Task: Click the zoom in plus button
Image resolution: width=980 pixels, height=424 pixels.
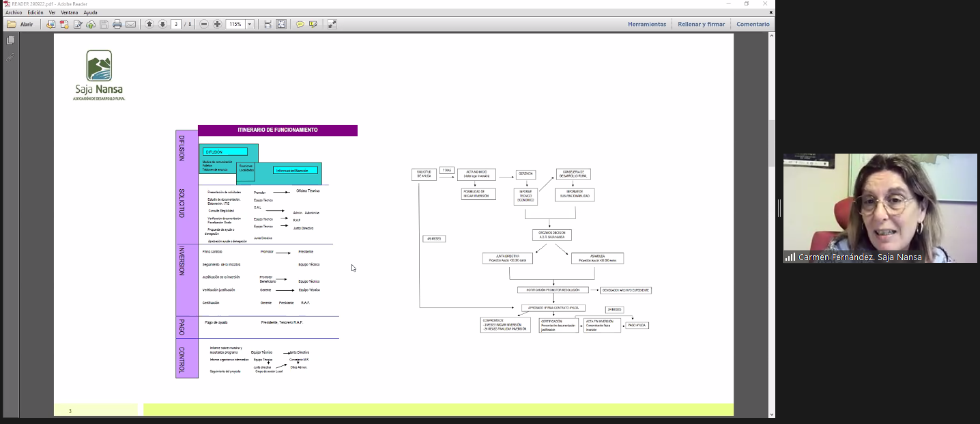Action: pyautogui.click(x=217, y=24)
